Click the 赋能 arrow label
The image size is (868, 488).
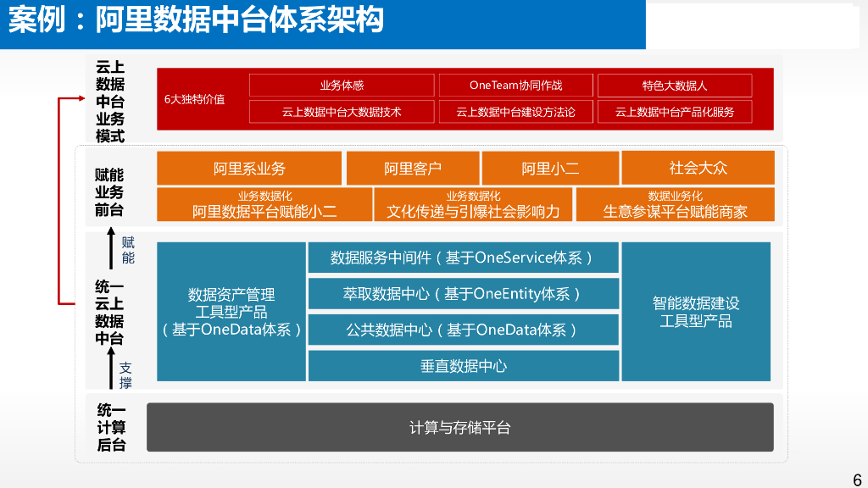tap(129, 250)
